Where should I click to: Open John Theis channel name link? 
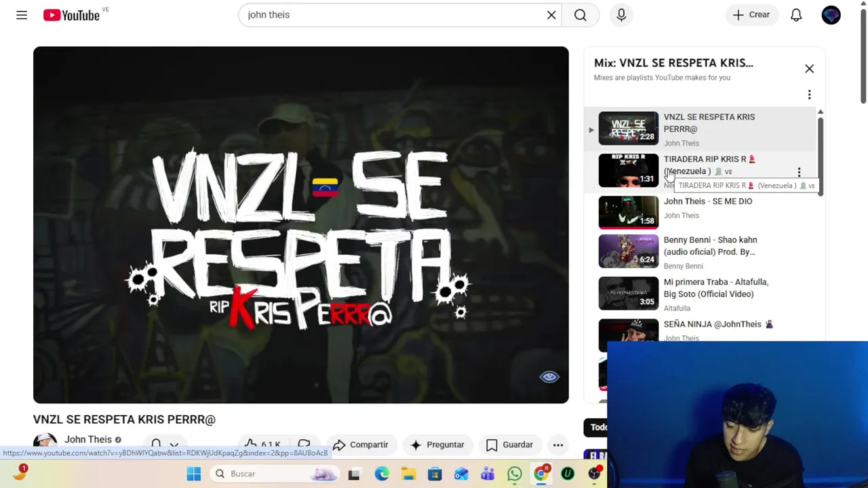(87, 439)
